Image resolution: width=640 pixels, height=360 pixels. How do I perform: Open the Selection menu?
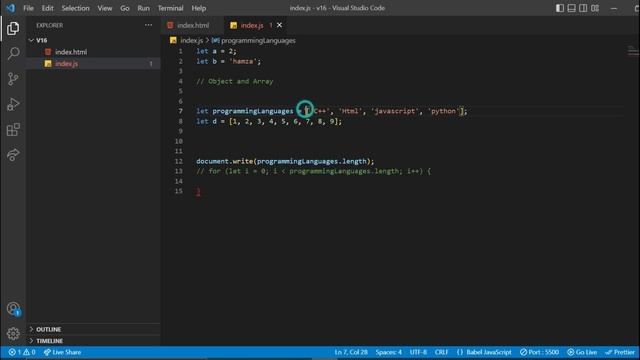(76, 8)
